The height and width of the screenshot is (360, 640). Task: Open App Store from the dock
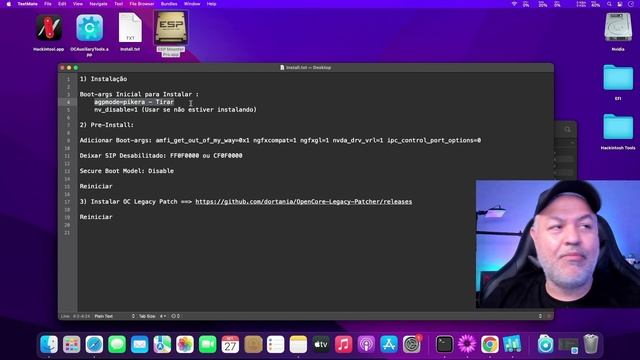click(x=389, y=344)
